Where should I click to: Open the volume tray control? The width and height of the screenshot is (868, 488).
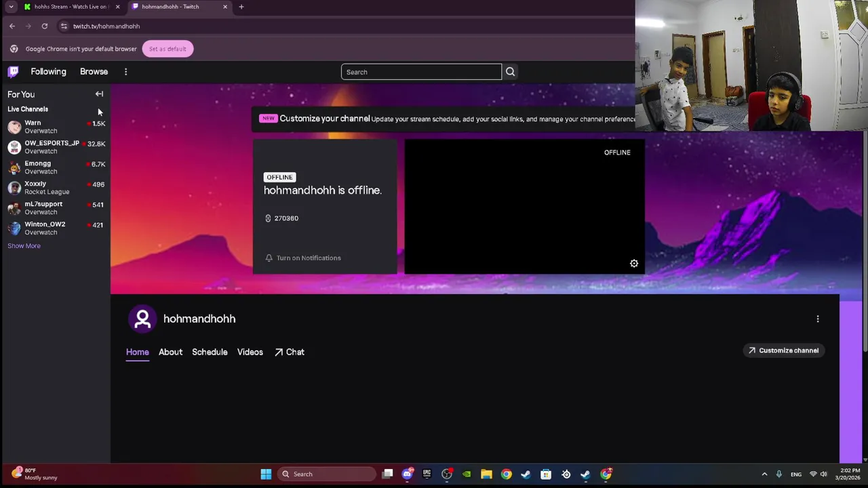click(823, 474)
